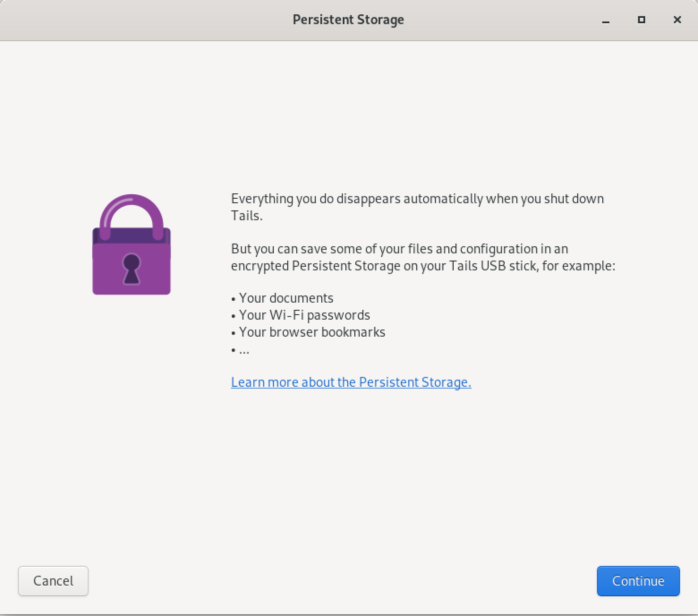Open the Learn more about Persistent Storage link
This screenshot has width=698, height=616.
(x=351, y=382)
